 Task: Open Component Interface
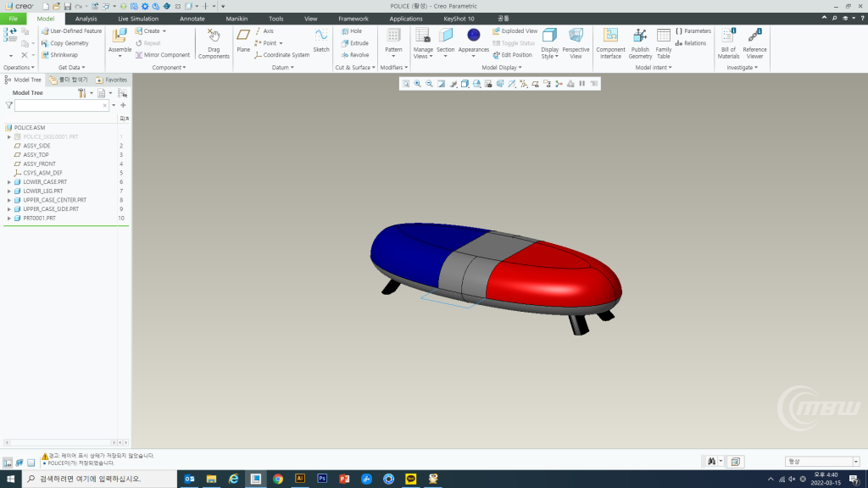click(x=610, y=43)
